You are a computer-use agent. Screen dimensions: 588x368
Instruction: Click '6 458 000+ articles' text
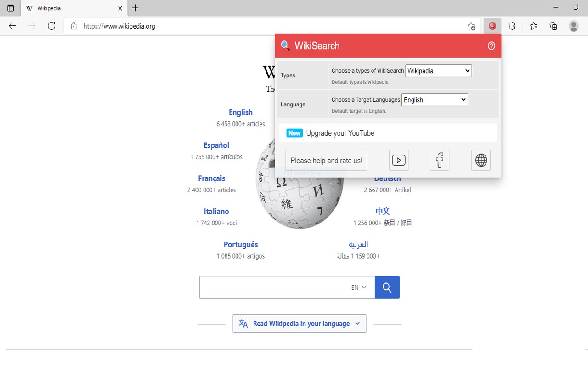[x=241, y=124]
